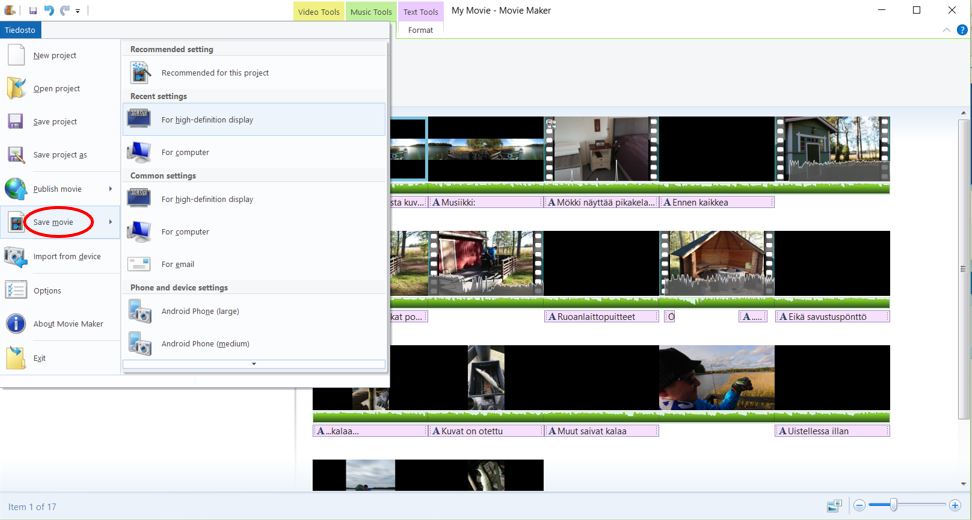The image size is (972, 520).
Task: Select the Mökki näyttää pikakela caption clip
Action: click(600, 202)
